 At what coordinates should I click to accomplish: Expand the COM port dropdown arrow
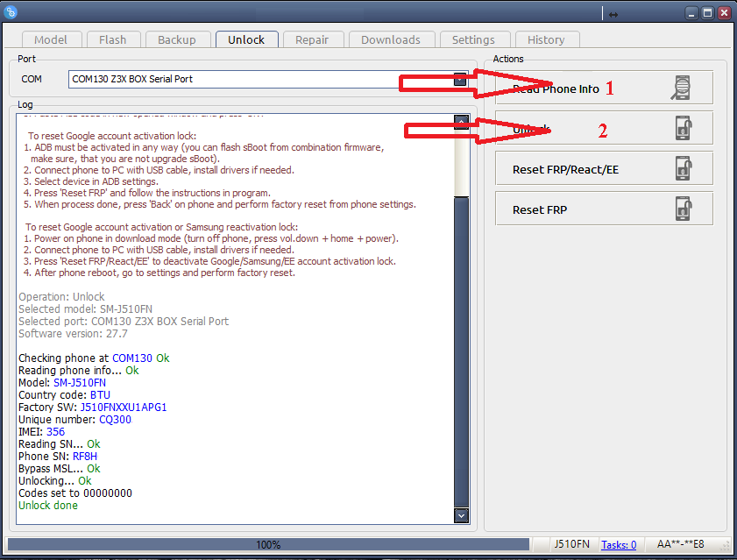point(460,80)
